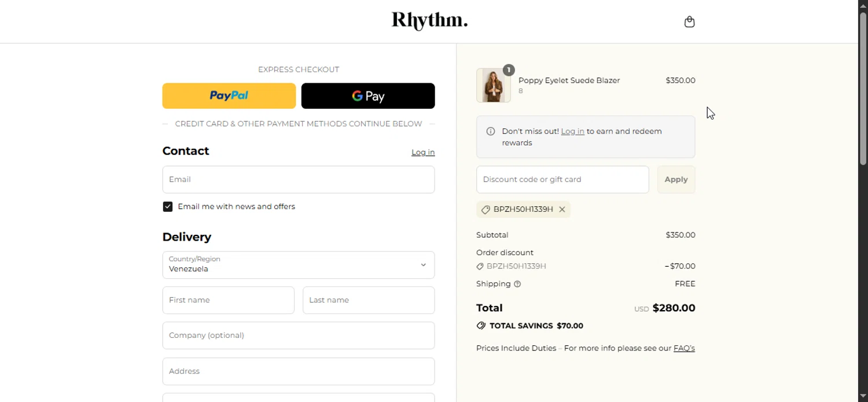Click the info icon in rewards notice

(x=491, y=131)
